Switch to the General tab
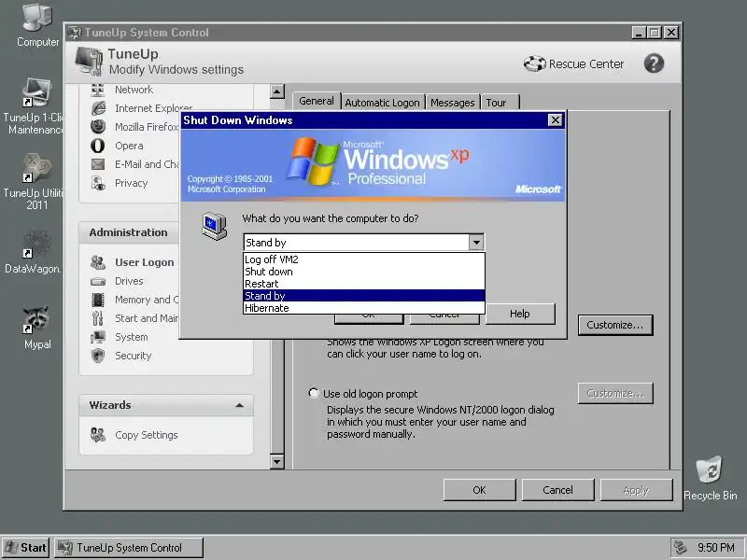This screenshot has height=560, width=747. pos(317,101)
